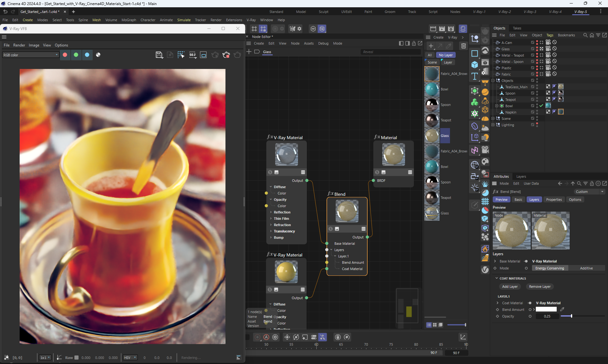Click the delete material trash icon
The width and height of the screenshot is (608, 364).
[x=463, y=46]
